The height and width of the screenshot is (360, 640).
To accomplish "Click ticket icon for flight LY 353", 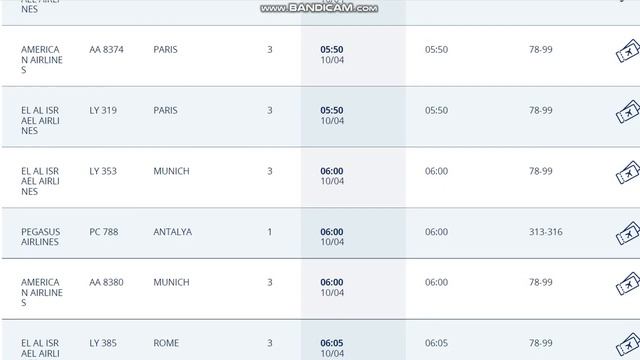I will click(628, 172).
